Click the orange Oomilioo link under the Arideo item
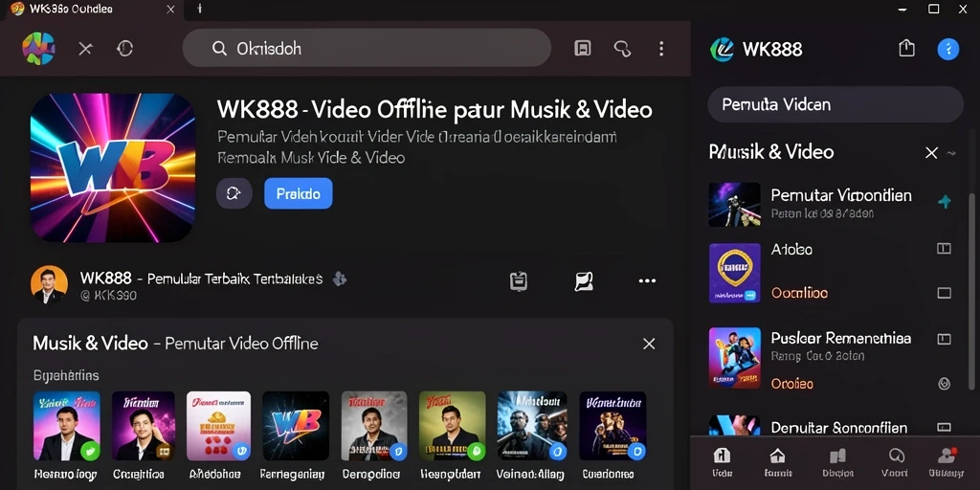Screen dimensions: 980x490 [799, 293]
